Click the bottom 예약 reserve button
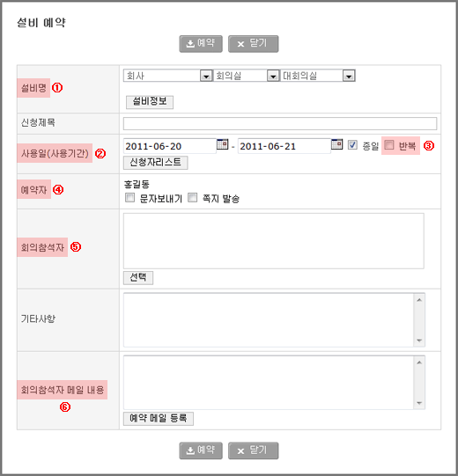The height and width of the screenshot is (476, 458). pos(201,450)
